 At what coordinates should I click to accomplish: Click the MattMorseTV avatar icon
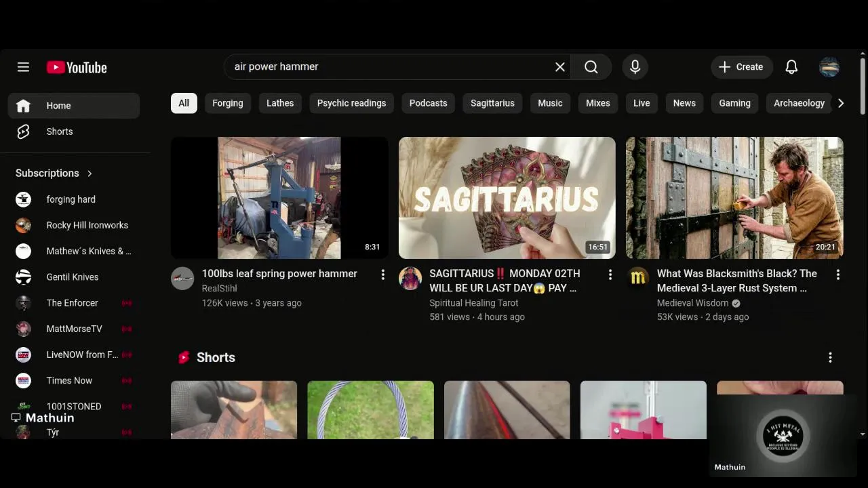pos(24,329)
